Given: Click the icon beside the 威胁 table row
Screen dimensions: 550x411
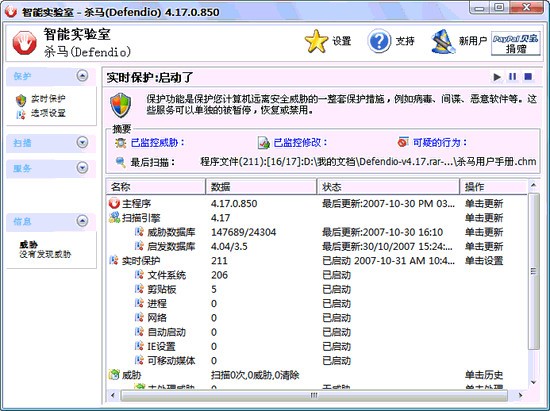Looking at the screenshot, I should (114, 375).
